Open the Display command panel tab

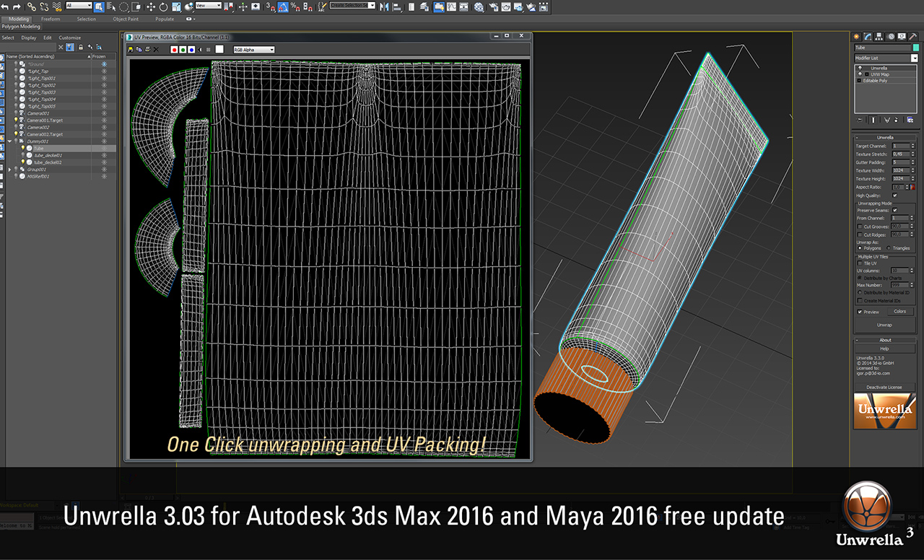[902, 35]
